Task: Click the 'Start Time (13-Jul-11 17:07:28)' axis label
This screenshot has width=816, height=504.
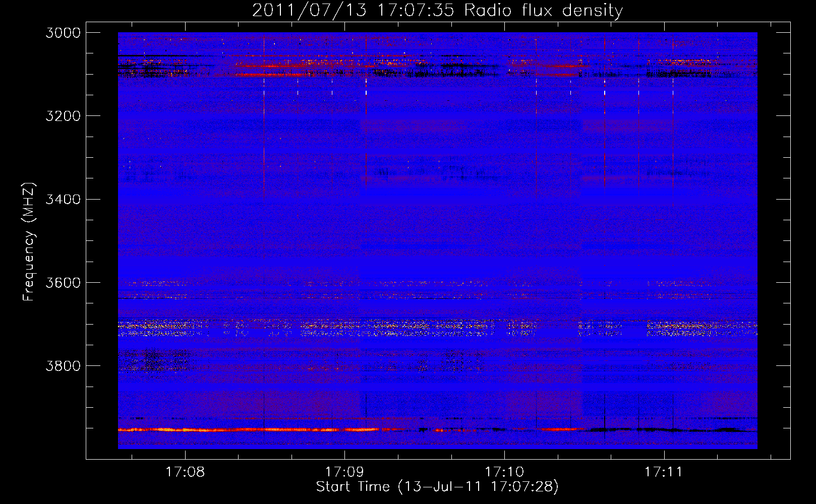Action: pyautogui.click(x=437, y=487)
